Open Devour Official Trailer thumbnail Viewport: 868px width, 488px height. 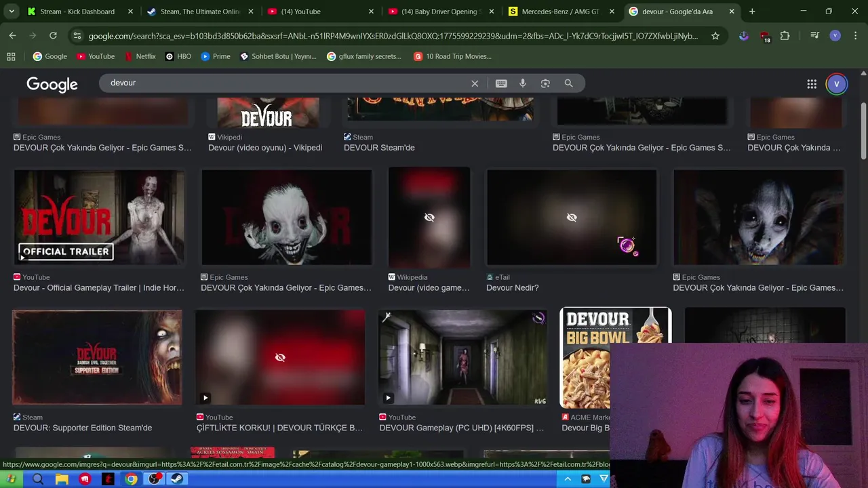(99, 218)
